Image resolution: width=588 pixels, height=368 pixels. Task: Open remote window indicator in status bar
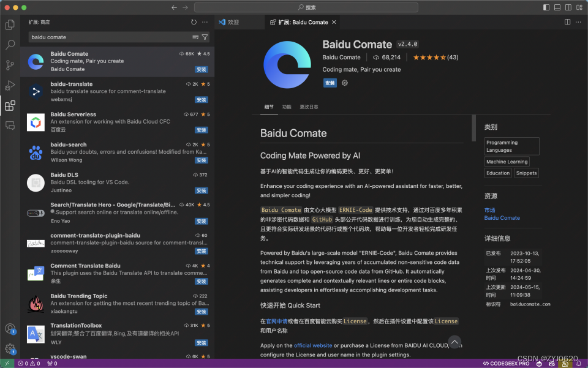point(7,364)
